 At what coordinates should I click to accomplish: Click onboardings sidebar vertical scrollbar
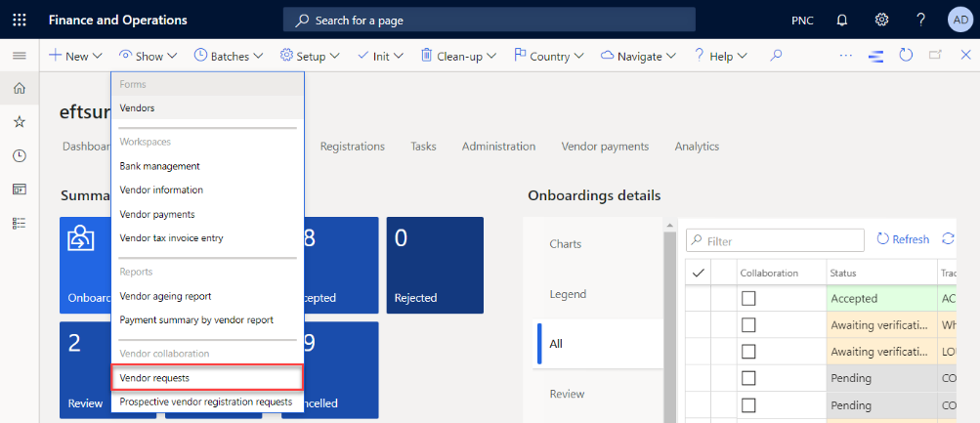(x=669, y=325)
